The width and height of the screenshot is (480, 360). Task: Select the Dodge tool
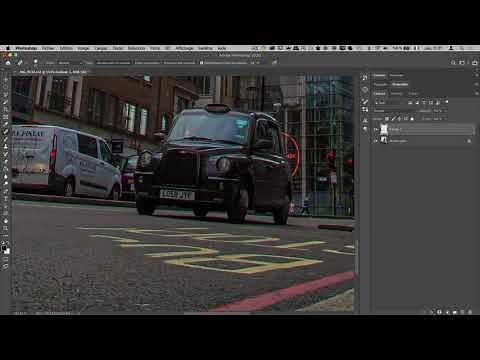click(6, 183)
